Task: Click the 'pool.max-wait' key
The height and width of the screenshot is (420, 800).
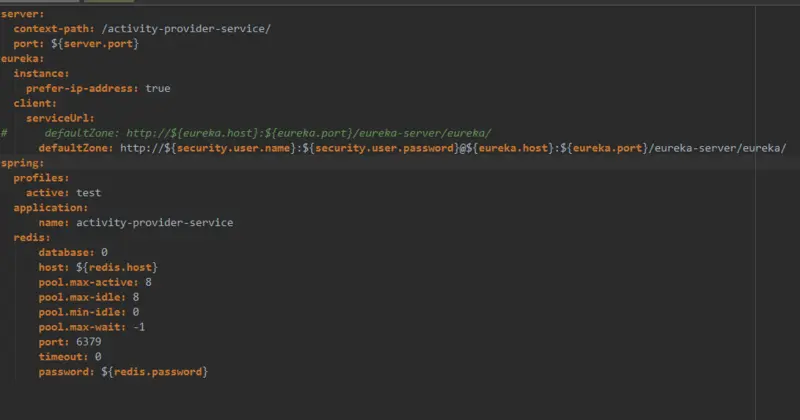Action: tap(82, 327)
